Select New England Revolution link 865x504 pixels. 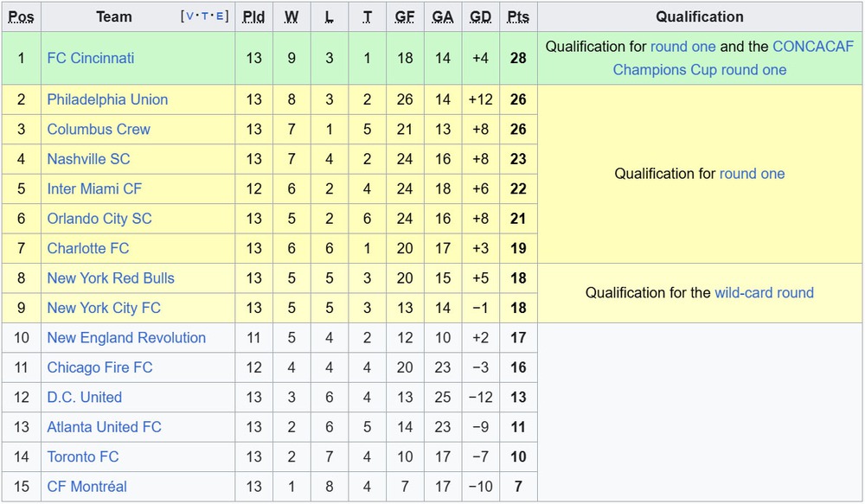(x=126, y=338)
